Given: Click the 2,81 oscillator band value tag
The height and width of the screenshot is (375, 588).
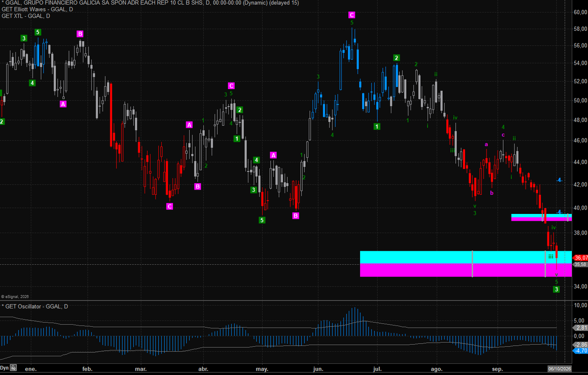Looking at the screenshot, I should tap(580, 328).
